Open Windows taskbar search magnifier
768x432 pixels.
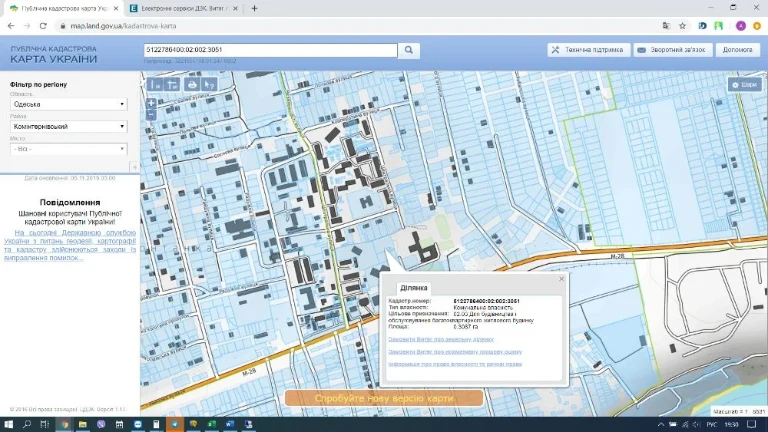click(27, 424)
